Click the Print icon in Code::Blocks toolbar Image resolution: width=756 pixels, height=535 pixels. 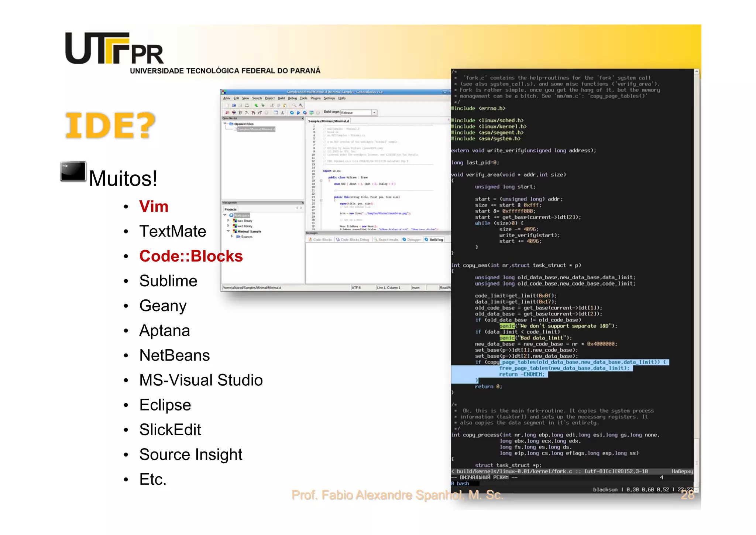tap(247, 105)
